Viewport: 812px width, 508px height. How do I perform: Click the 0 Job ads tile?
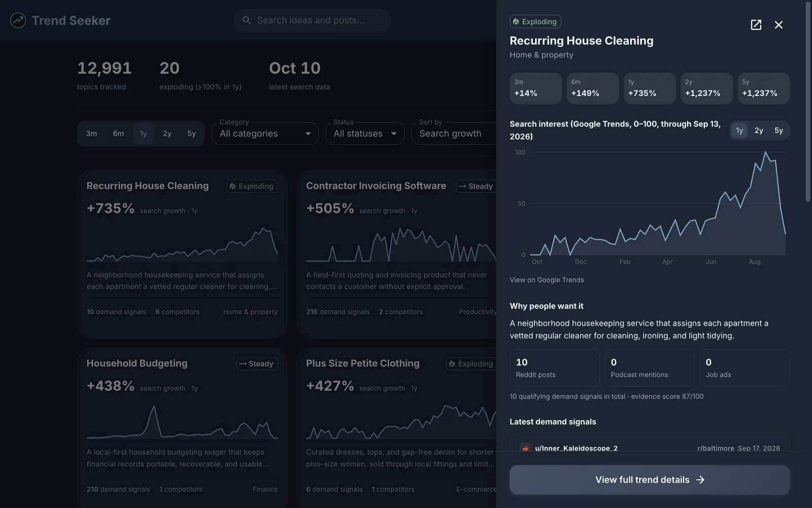pyautogui.click(x=745, y=368)
